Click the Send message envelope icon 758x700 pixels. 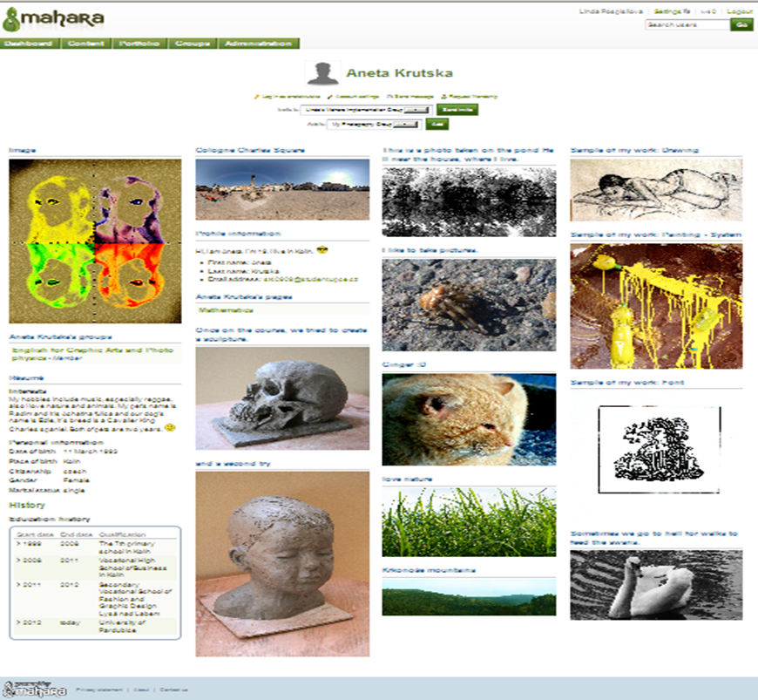[x=389, y=96]
